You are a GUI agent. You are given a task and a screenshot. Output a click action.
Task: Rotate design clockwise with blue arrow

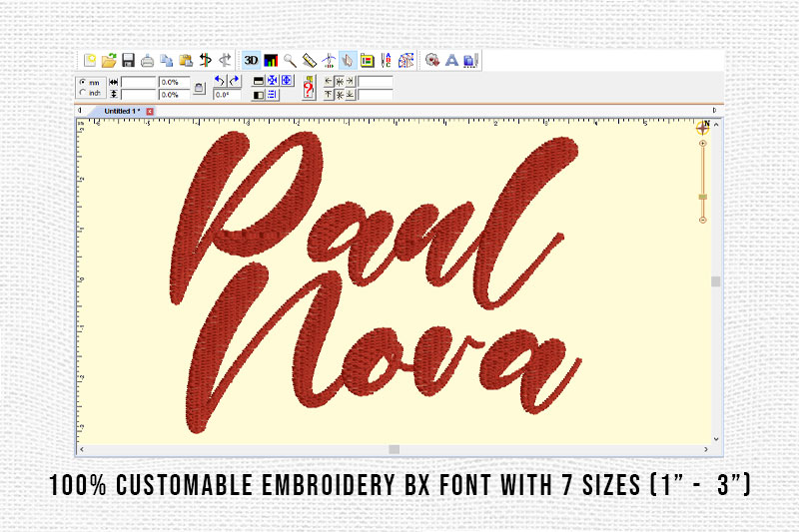[235, 81]
